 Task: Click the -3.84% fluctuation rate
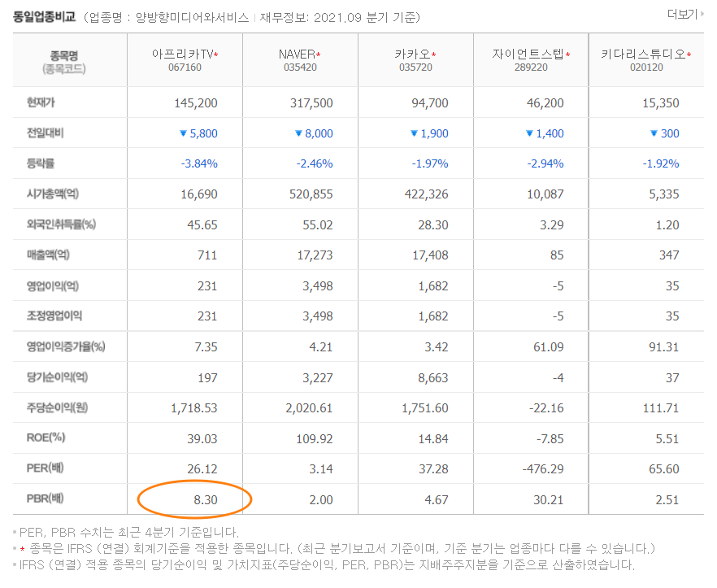[199, 163]
